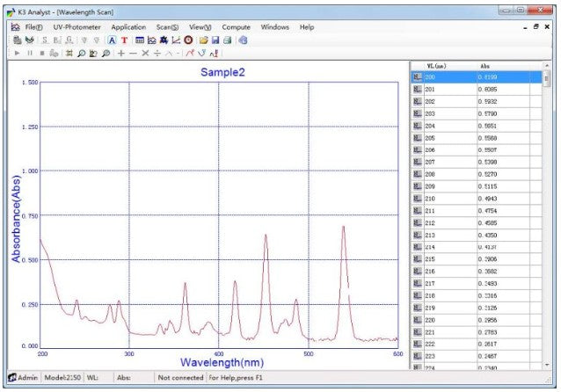Select the table row for wavelength 200

477,77
